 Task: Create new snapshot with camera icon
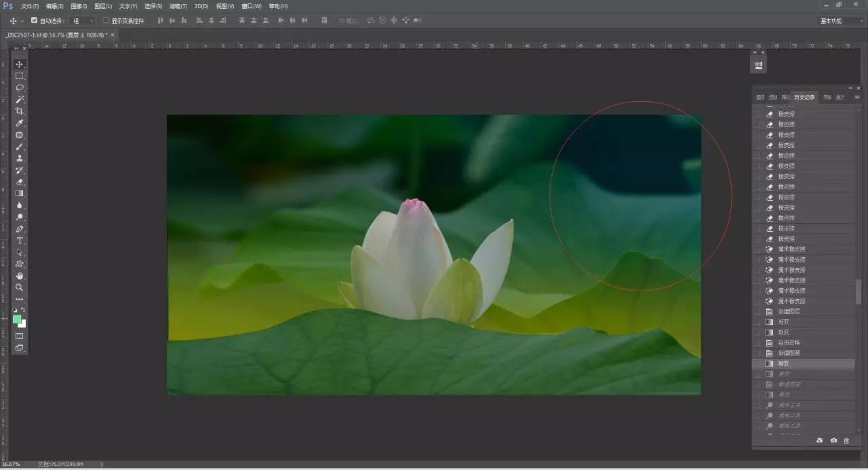833,441
